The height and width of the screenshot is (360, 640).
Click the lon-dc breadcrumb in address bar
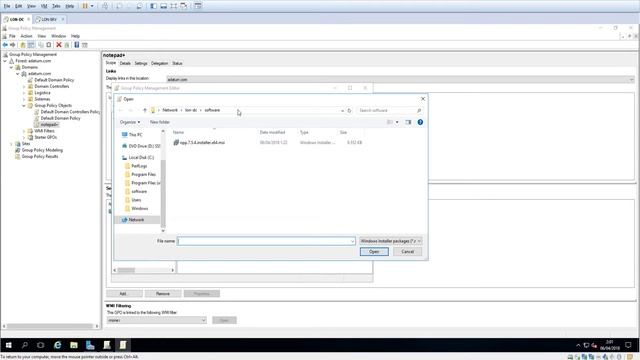click(191, 110)
